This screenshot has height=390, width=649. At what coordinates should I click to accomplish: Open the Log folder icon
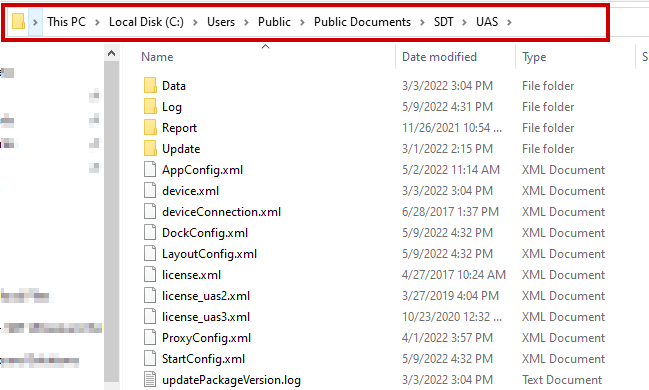[150, 106]
